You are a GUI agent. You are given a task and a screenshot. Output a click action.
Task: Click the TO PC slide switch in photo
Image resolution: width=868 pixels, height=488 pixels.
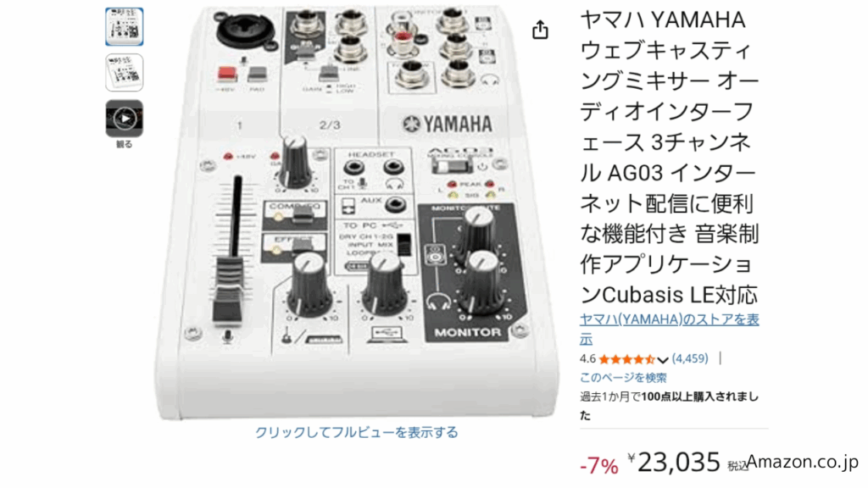[404, 244]
